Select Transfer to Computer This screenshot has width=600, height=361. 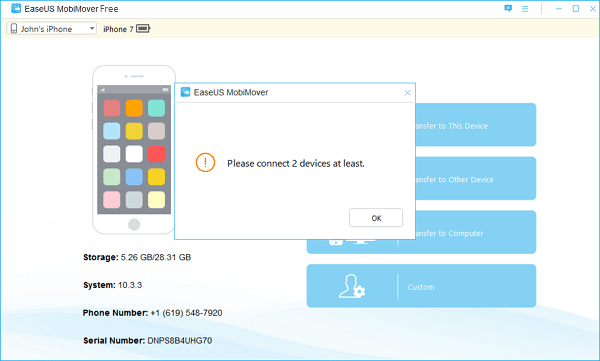pyautogui.click(x=476, y=232)
